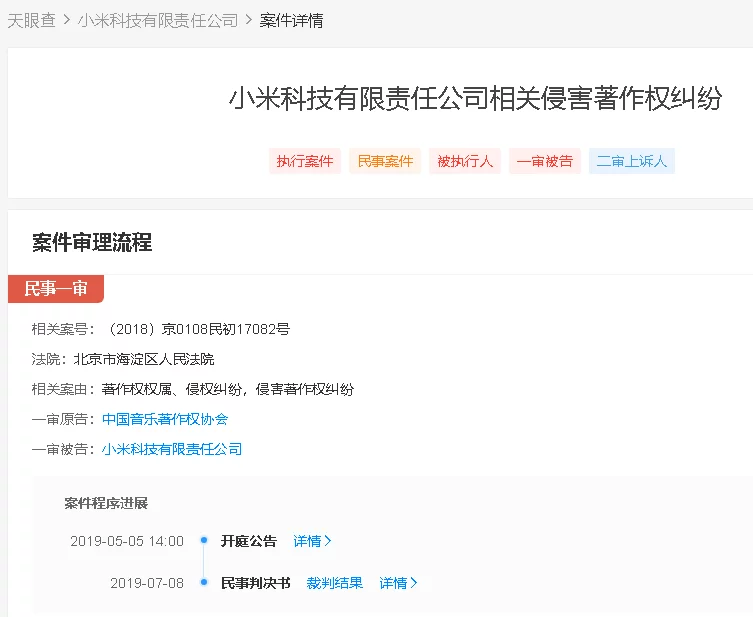Click 民事判决书 entry label
Viewport: 753px width, 617px height.
tap(255, 583)
